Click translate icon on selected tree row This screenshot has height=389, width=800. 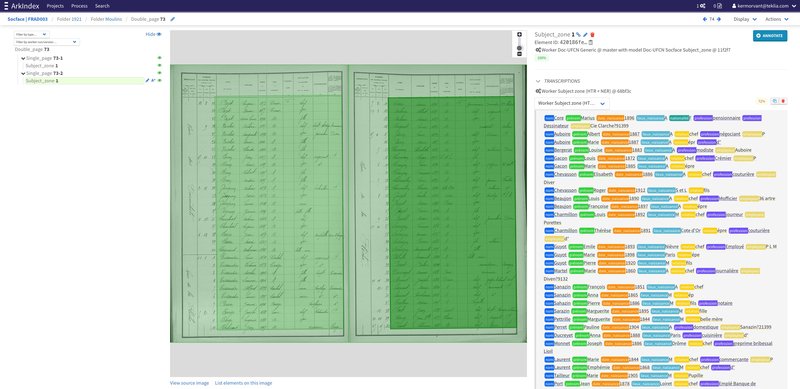pos(153,81)
